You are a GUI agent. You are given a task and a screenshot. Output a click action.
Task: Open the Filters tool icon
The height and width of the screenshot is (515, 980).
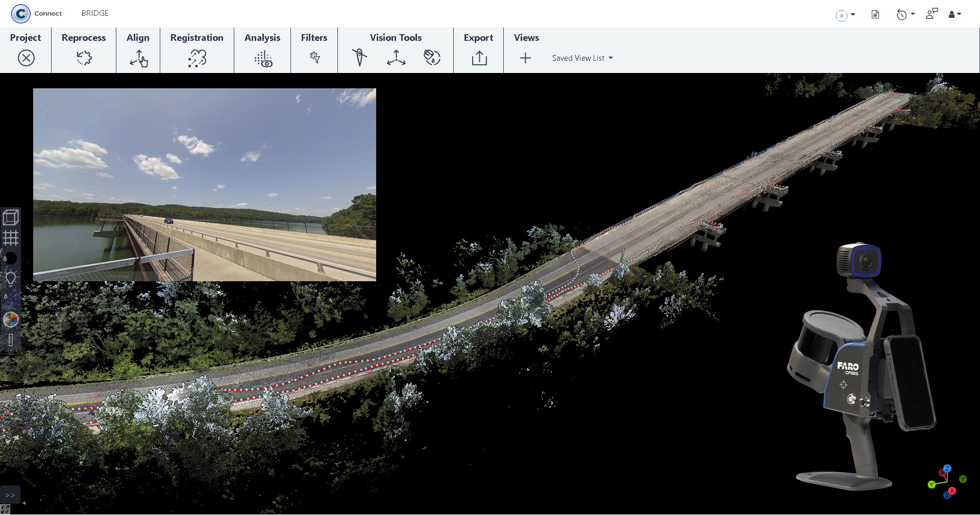point(315,58)
